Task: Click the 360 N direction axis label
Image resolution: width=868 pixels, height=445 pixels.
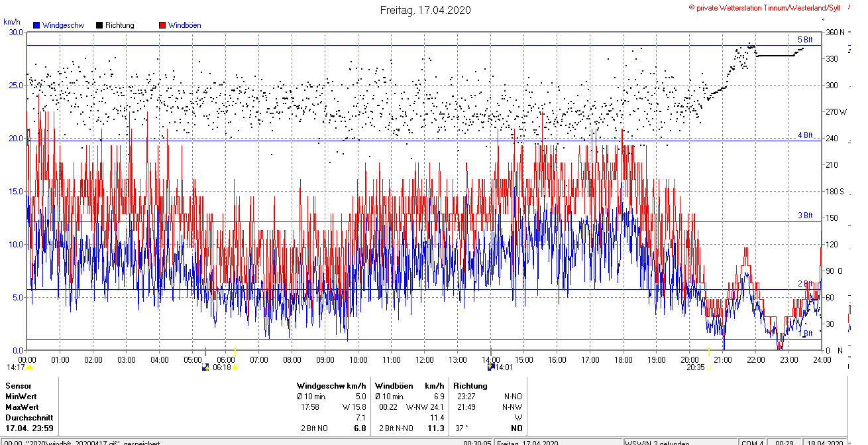Action: click(836, 32)
